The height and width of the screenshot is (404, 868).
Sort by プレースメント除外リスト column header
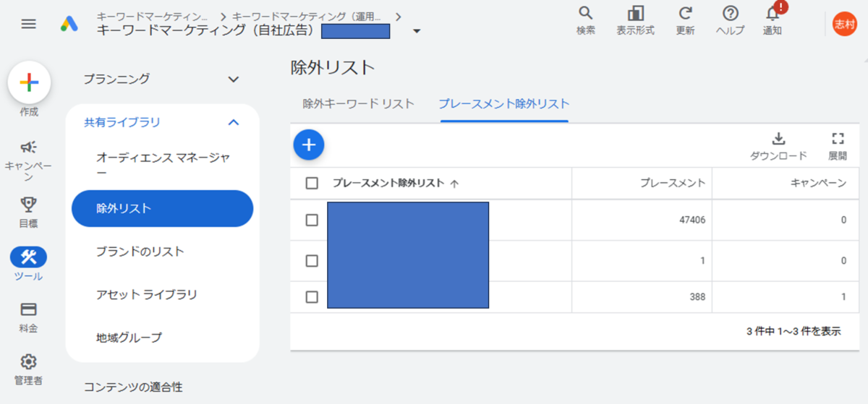pyautogui.click(x=388, y=183)
